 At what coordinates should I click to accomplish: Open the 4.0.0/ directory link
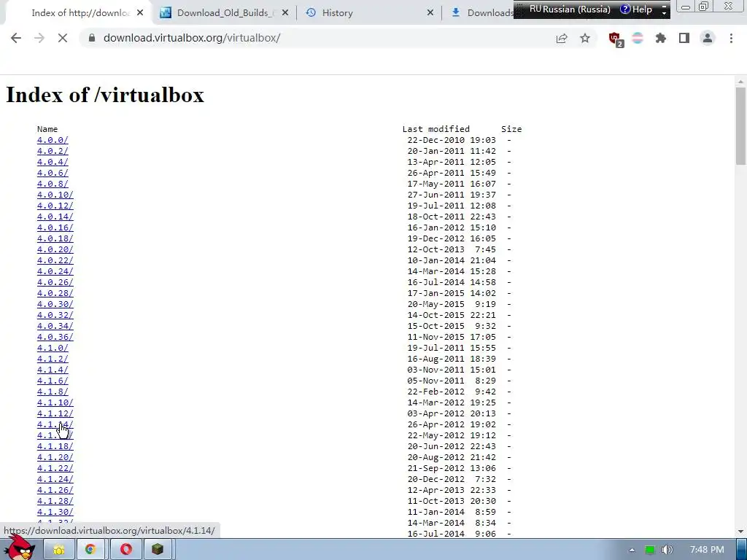tap(53, 140)
